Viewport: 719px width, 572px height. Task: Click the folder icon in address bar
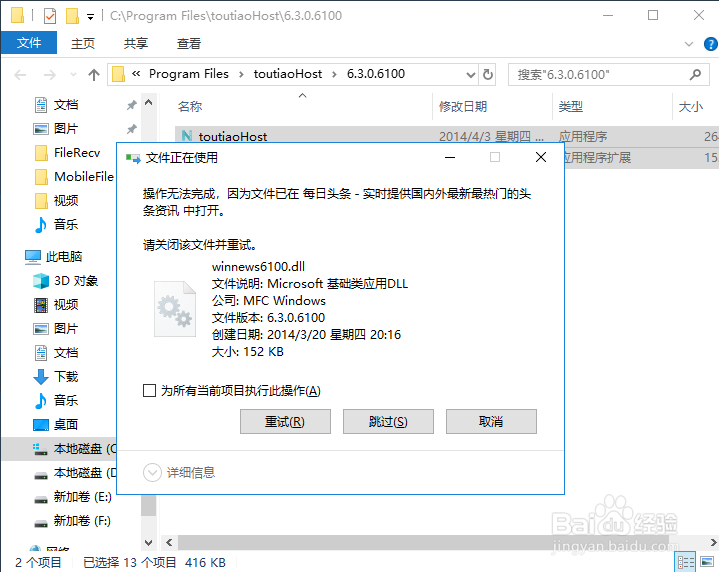click(118, 74)
